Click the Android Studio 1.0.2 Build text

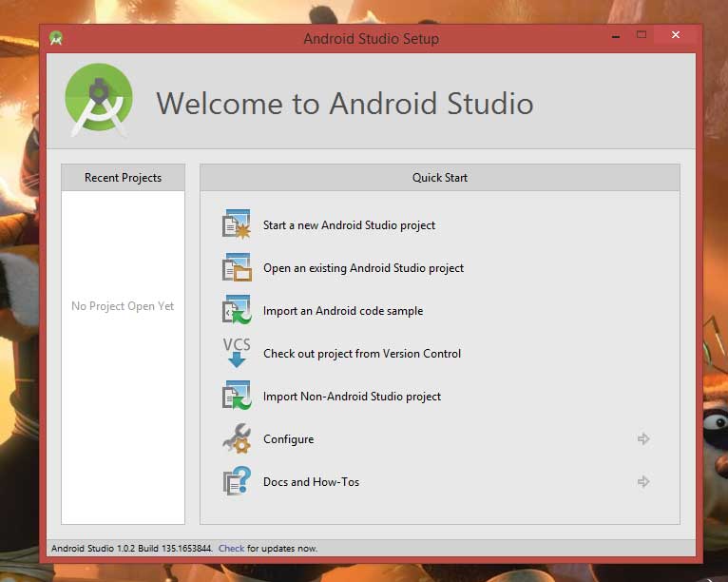132,548
